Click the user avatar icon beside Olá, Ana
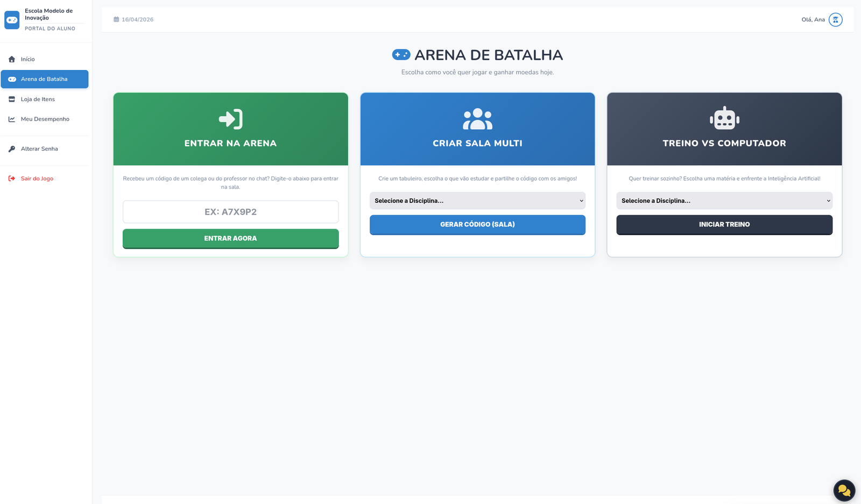The image size is (861, 504). 835,20
